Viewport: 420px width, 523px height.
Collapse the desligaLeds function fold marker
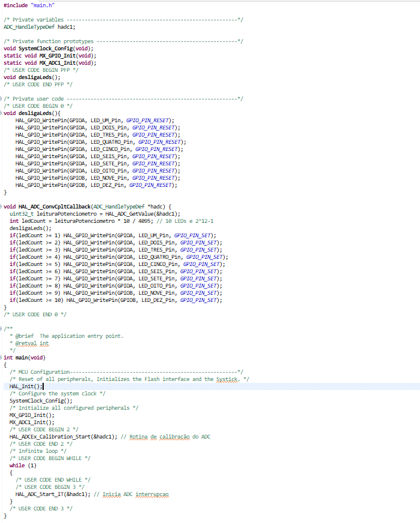click(2, 113)
